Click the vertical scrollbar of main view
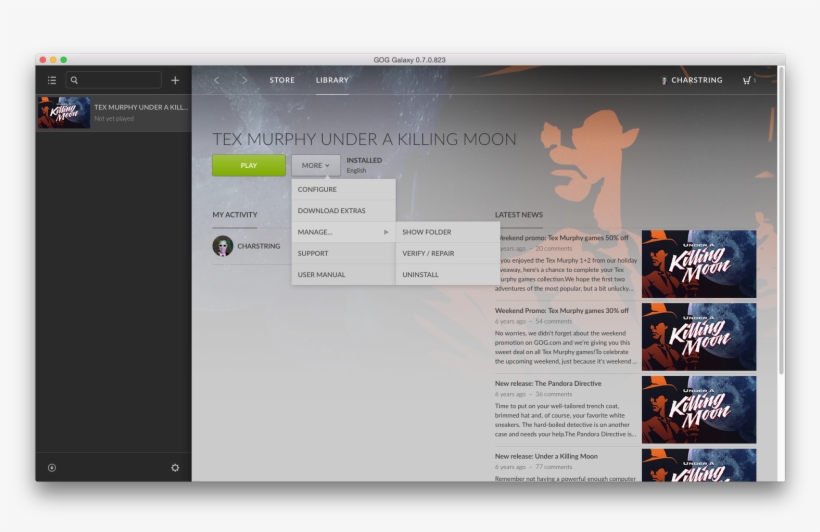 click(x=781, y=220)
